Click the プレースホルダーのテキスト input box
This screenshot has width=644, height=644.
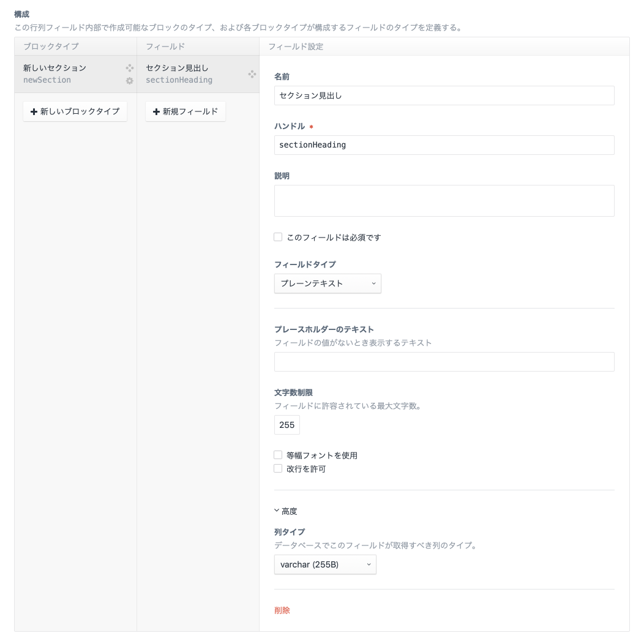(x=444, y=362)
